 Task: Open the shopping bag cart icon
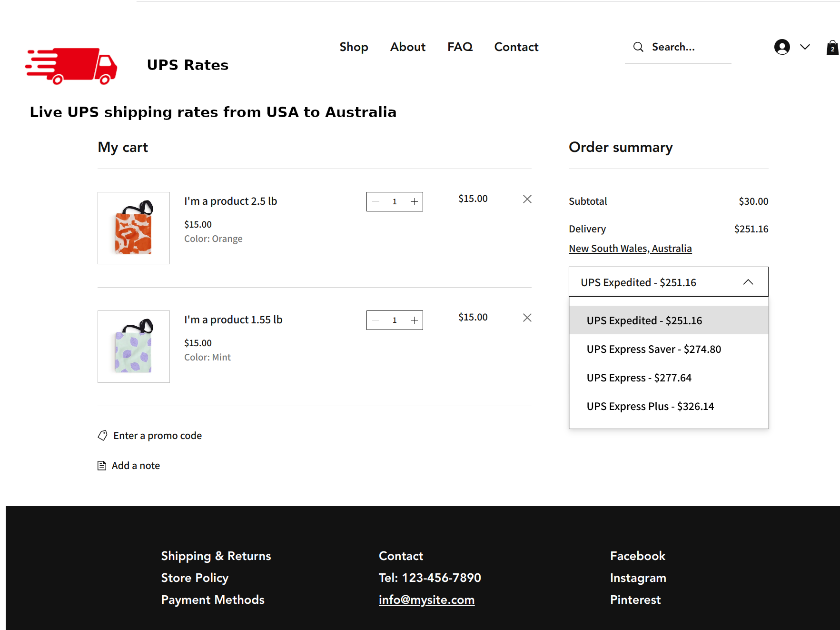832,48
